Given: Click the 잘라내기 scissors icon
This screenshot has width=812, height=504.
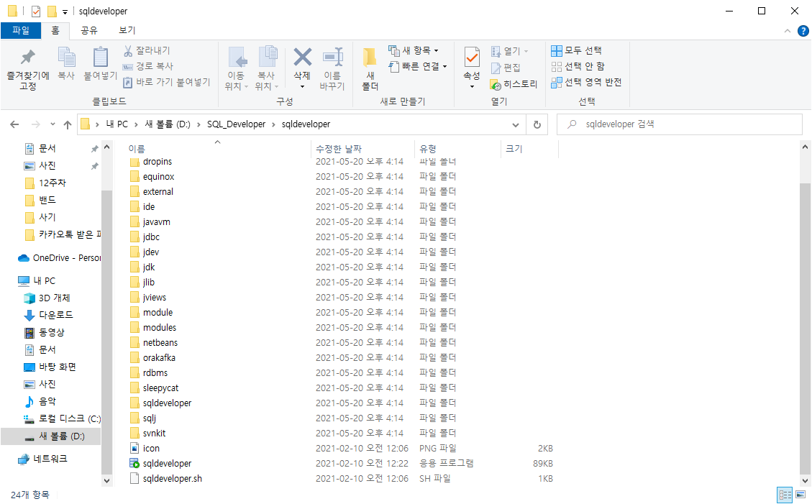Looking at the screenshot, I should (128, 51).
